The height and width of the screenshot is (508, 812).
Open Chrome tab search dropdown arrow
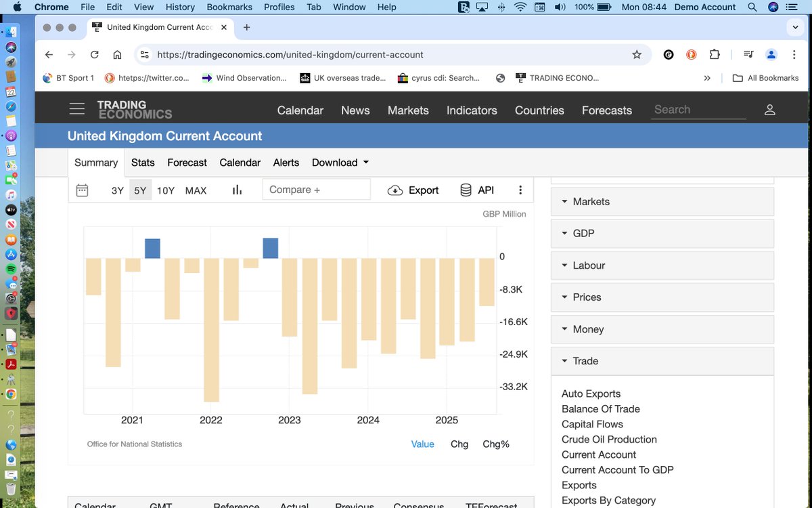click(796, 27)
